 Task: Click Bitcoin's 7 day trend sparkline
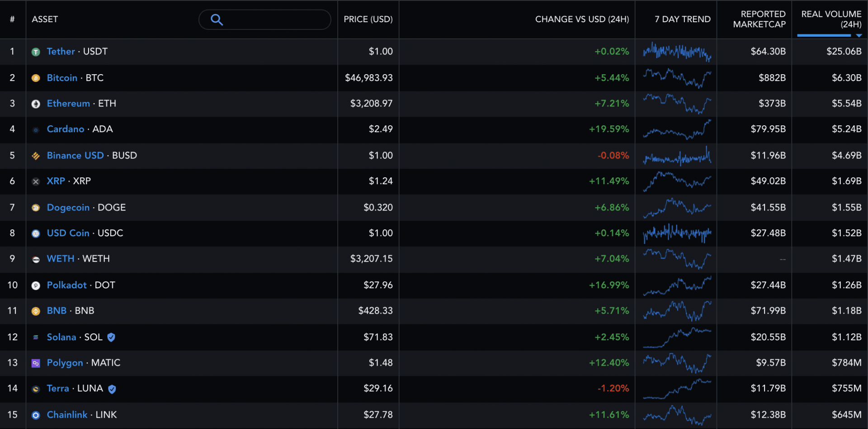pyautogui.click(x=677, y=78)
